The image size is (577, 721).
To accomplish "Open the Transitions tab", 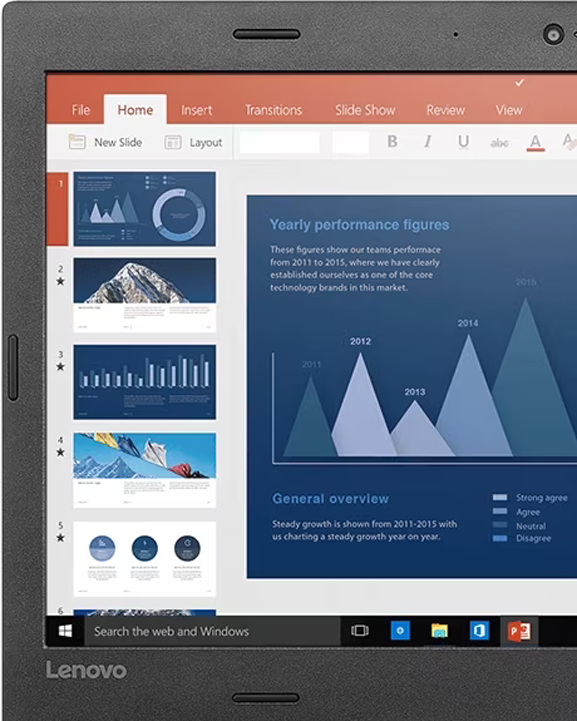I will click(273, 110).
